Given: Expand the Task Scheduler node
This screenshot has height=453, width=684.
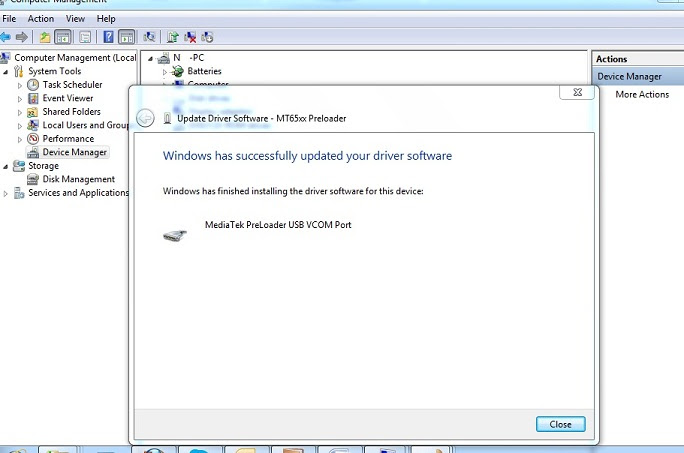Looking at the screenshot, I should (20, 86).
